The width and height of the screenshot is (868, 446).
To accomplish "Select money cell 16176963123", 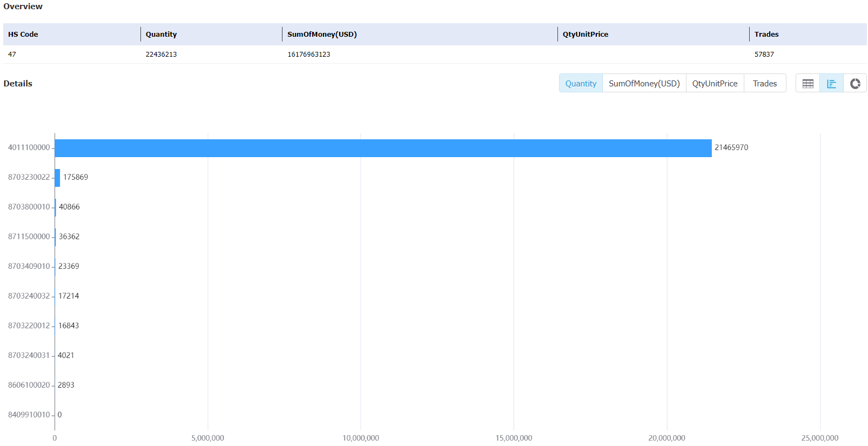I will coord(309,55).
